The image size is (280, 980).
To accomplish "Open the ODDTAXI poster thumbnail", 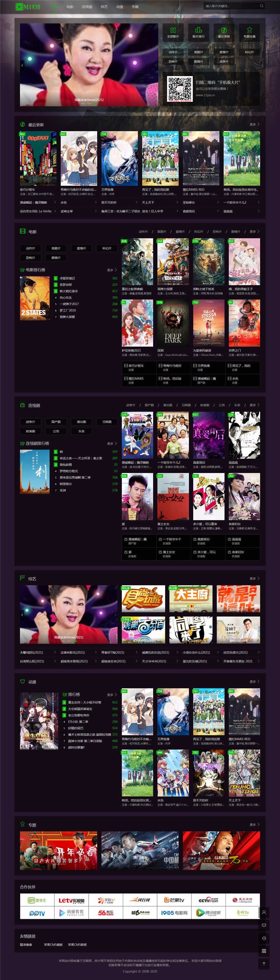I will (x=38, y=158).
